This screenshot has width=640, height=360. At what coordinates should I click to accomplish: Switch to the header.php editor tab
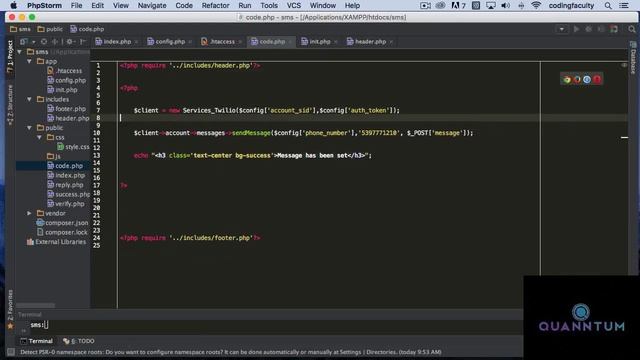point(370,42)
